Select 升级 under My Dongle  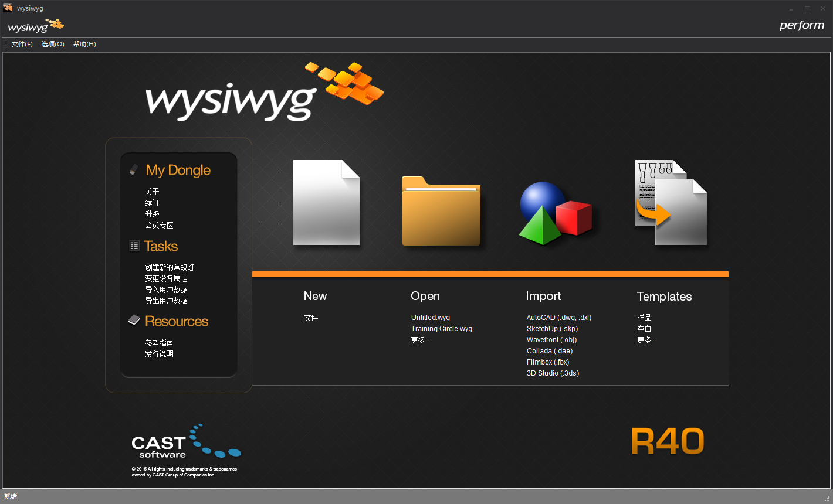(153, 214)
